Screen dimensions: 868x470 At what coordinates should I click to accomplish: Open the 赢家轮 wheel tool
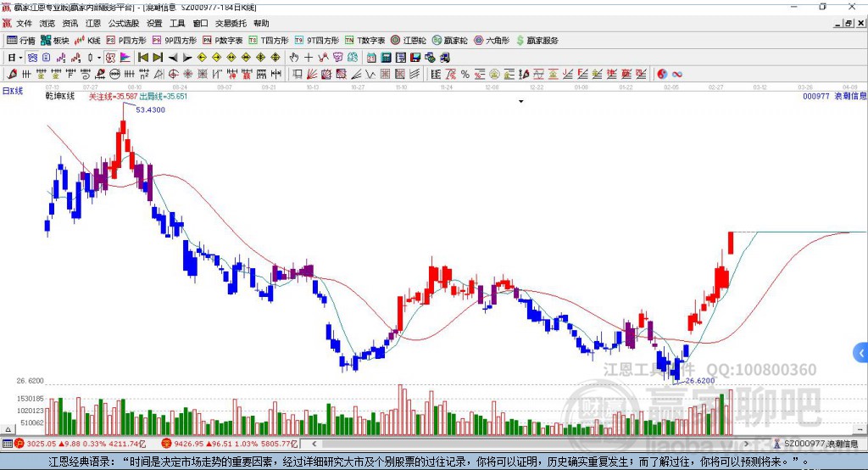click(450, 41)
